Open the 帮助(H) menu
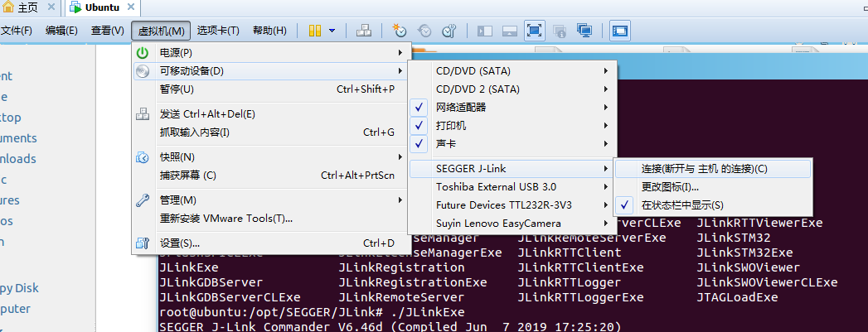The width and height of the screenshot is (868, 332). tap(269, 31)
